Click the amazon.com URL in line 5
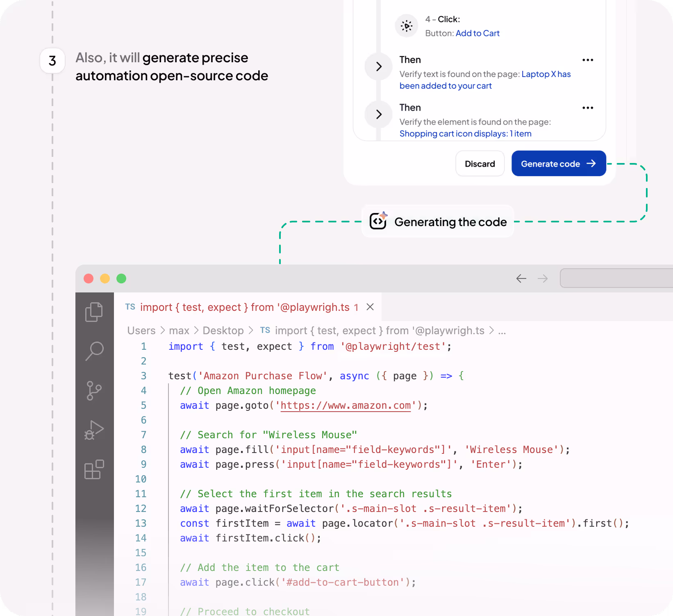The width and height of the screenshot is (673, 616). point(346,405)
